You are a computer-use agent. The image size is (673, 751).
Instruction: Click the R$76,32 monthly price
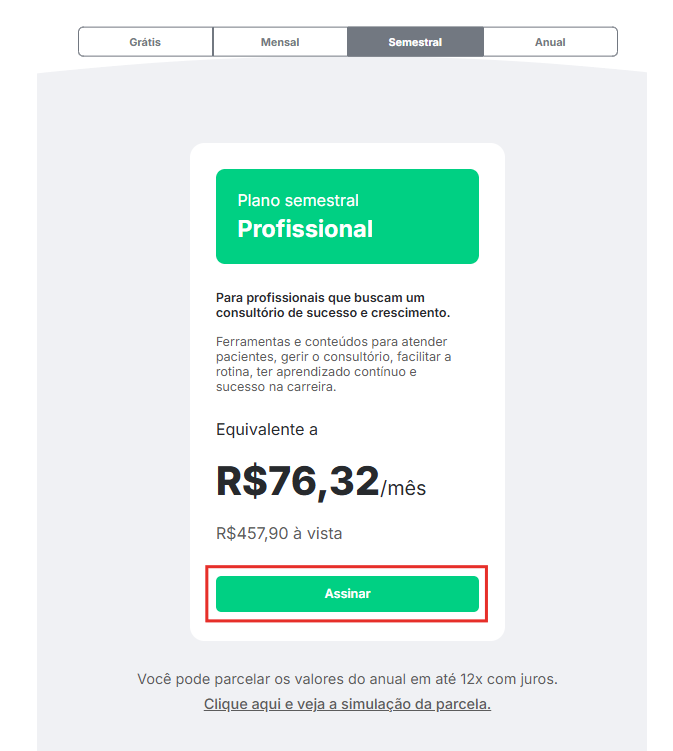tap(298, 481)
